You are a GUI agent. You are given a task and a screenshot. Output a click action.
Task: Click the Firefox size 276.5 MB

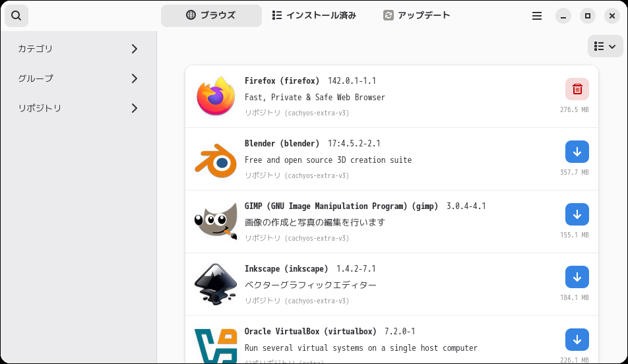click(x=575, y=109)
